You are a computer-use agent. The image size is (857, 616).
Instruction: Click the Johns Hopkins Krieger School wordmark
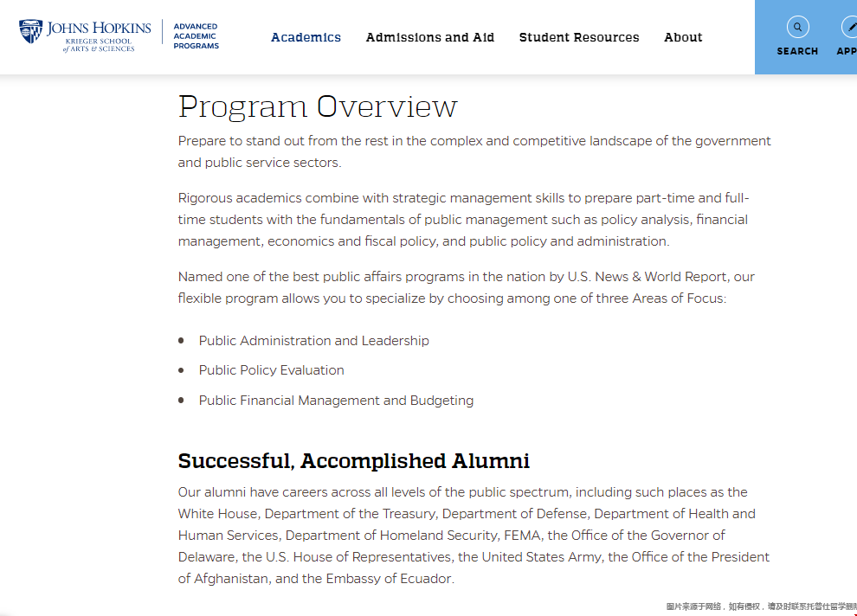pyautogui.click(x=99, y=35)
